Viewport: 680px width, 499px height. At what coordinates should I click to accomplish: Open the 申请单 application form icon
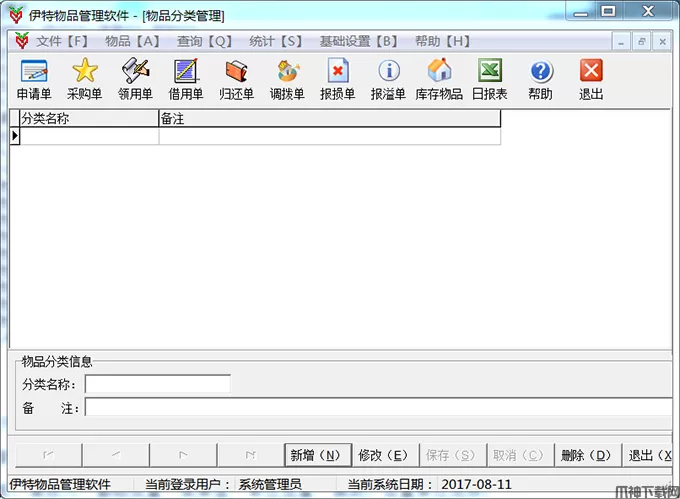(x=34, y=79)
